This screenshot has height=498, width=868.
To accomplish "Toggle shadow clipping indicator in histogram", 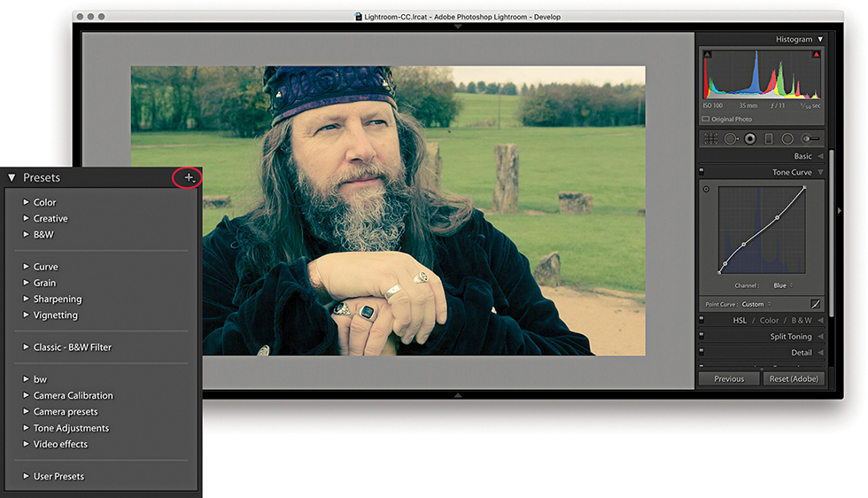I will click(708, 54).
